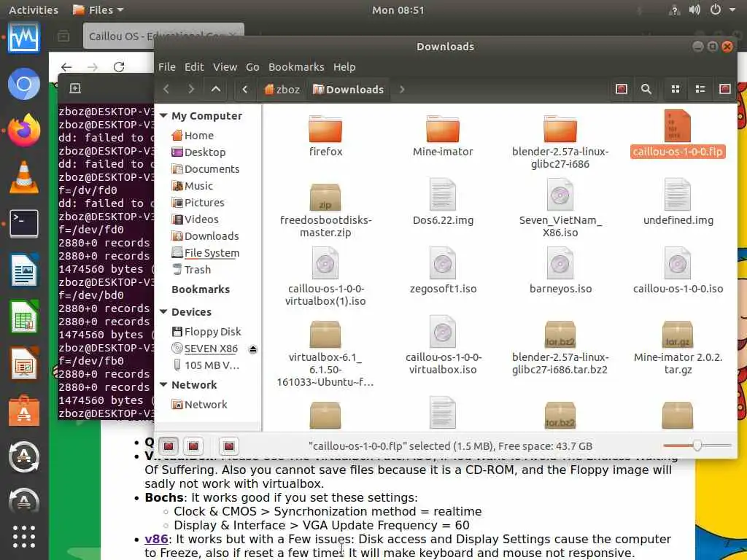Collapse the Network sidebar section
747x560 pixels.
[x=163, y=385]
